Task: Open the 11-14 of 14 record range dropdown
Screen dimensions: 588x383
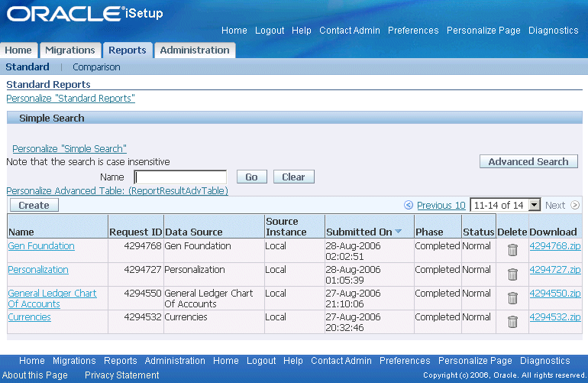Action: point(505,205)
